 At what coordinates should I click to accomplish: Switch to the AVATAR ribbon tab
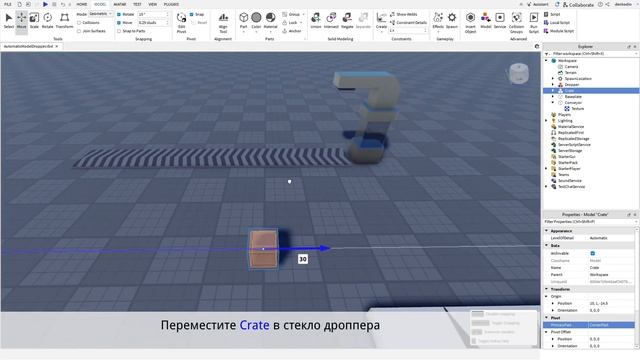tap(119, 4)
